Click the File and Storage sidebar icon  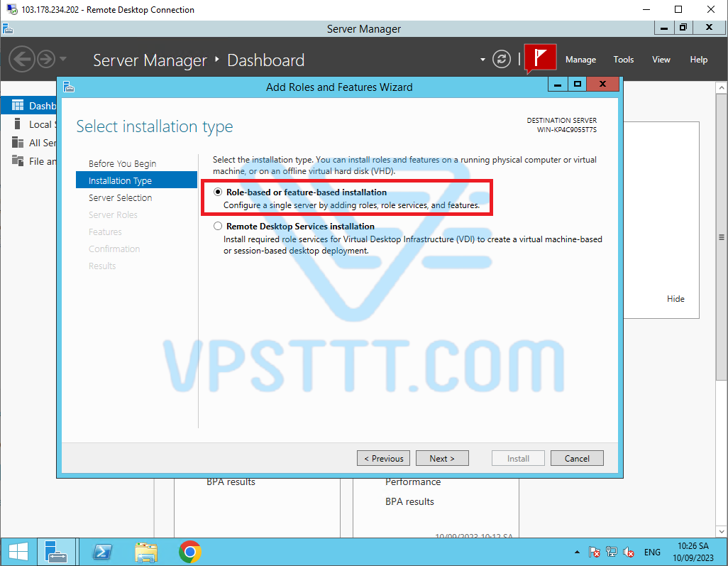tap(18, 160)
